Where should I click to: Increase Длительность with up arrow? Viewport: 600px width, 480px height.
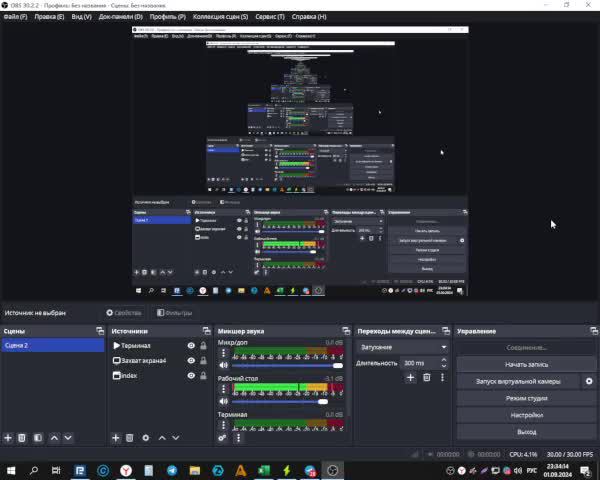click(x=443, y=360)
